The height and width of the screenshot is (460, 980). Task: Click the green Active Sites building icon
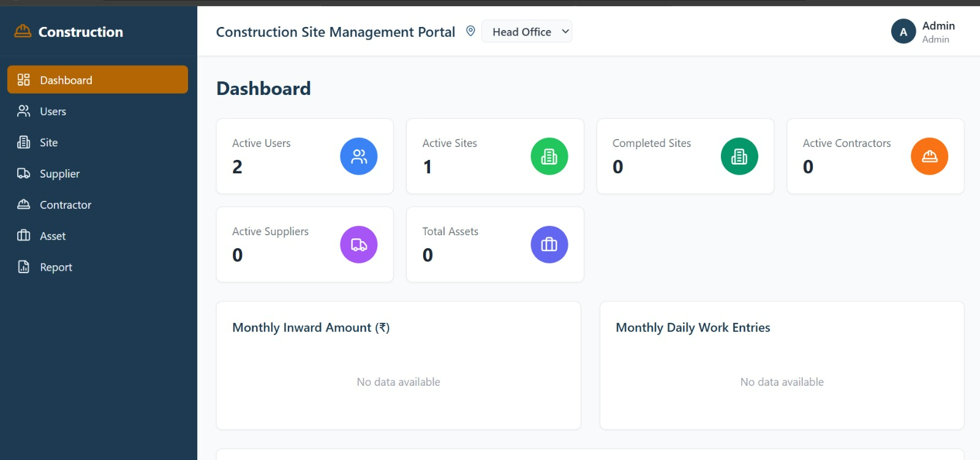549,156
